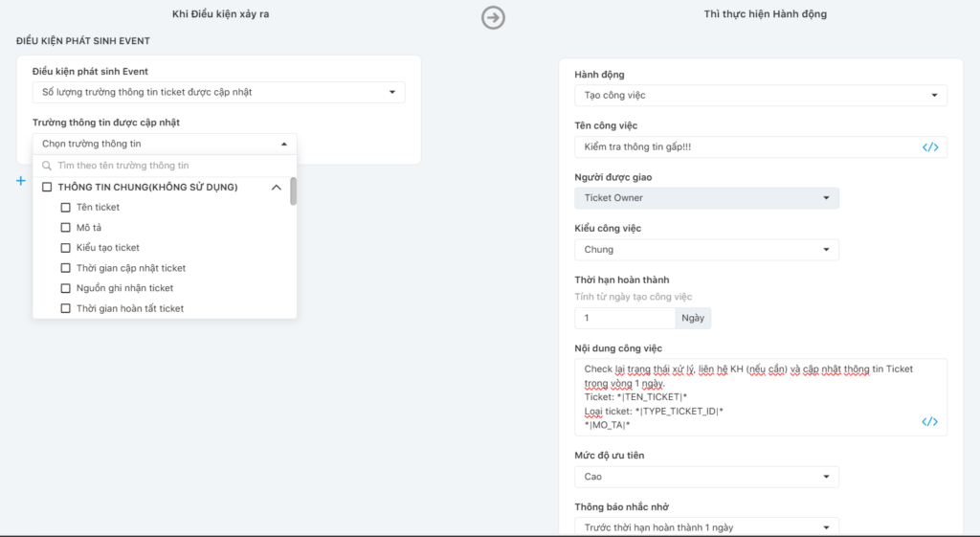This screenshot has width=980, height=537.
Task: Enable the Mô tả checkbox
Action: (x=66, y=228)
